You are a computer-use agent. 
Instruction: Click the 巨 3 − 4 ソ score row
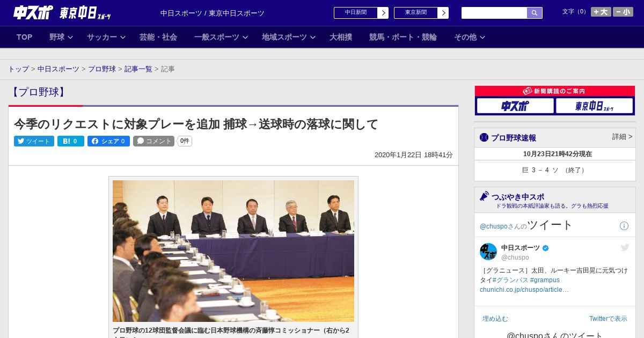(555, 170)
